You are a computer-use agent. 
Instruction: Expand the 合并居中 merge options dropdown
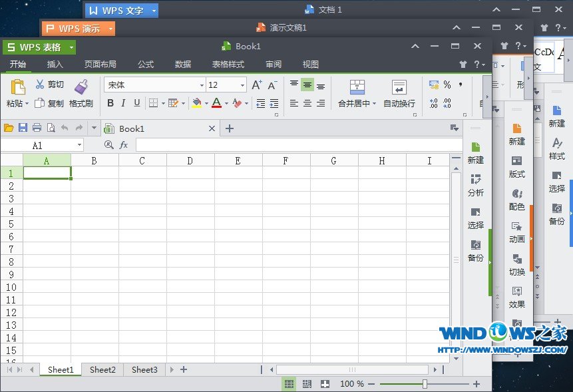(374, 103)
